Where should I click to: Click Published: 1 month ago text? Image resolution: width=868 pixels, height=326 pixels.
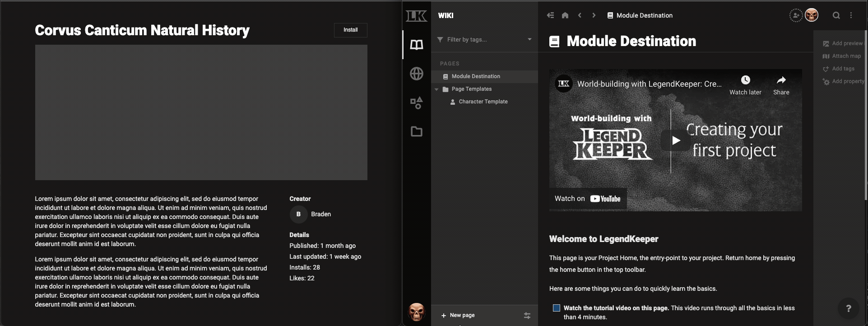(322, 246)
